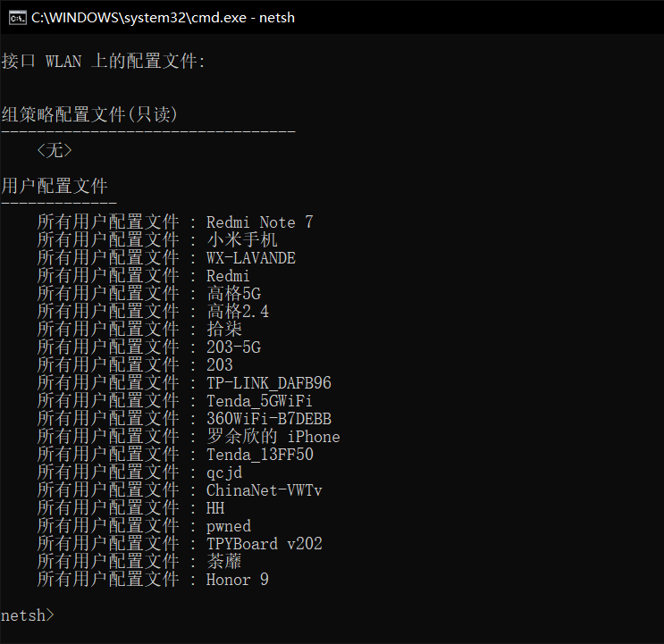Click the 'Honor 9' profile name

click(238, 580)
